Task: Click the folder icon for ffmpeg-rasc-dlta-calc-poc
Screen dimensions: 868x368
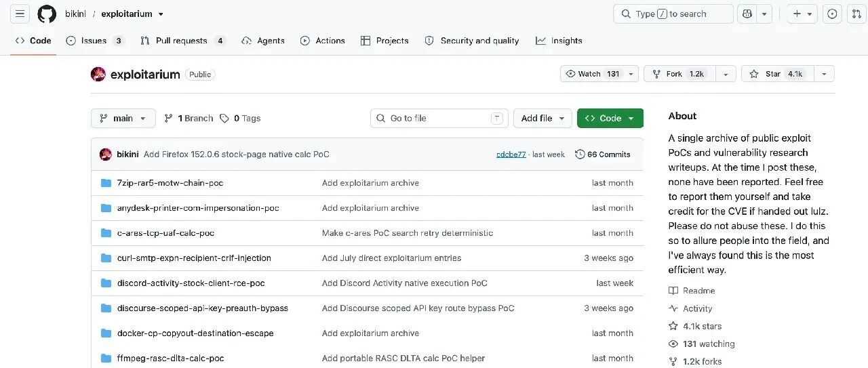Action: pyautogui.click(x=106, y=359)
